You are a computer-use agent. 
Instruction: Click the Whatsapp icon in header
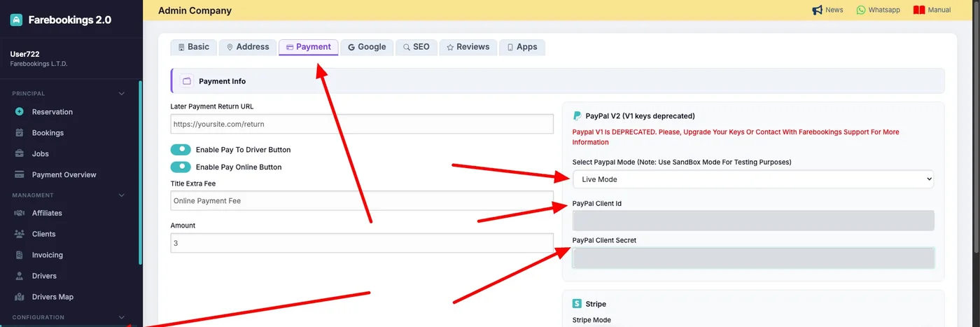pos(861,10)
